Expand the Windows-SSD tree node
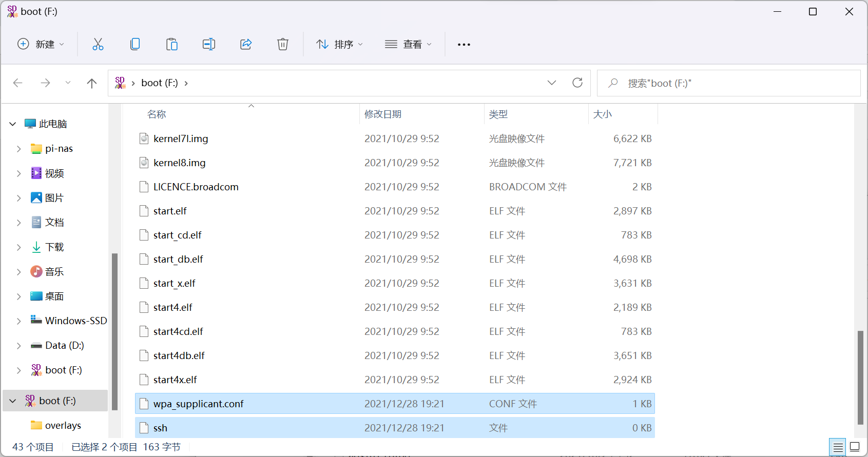868x457 pixels. pyautogui.click(x=19, y=321)
